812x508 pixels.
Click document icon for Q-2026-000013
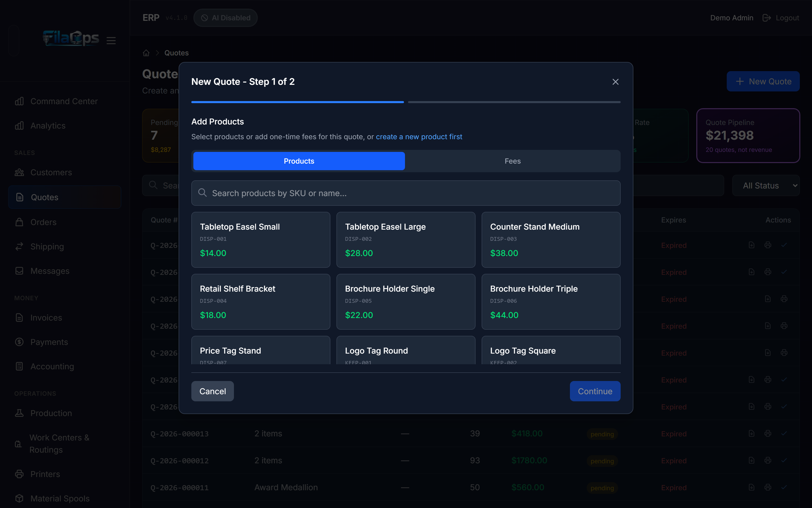[752, 433]
